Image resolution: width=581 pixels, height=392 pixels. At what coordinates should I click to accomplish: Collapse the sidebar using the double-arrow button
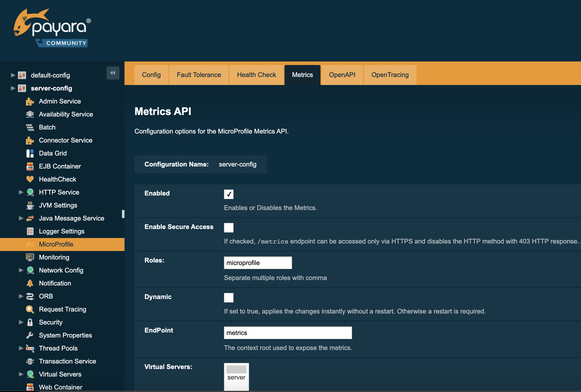tap(113, 73)
